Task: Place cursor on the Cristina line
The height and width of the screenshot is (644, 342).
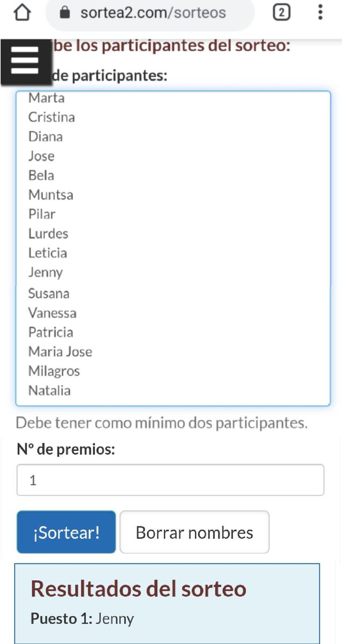Action: coord(52,118)
